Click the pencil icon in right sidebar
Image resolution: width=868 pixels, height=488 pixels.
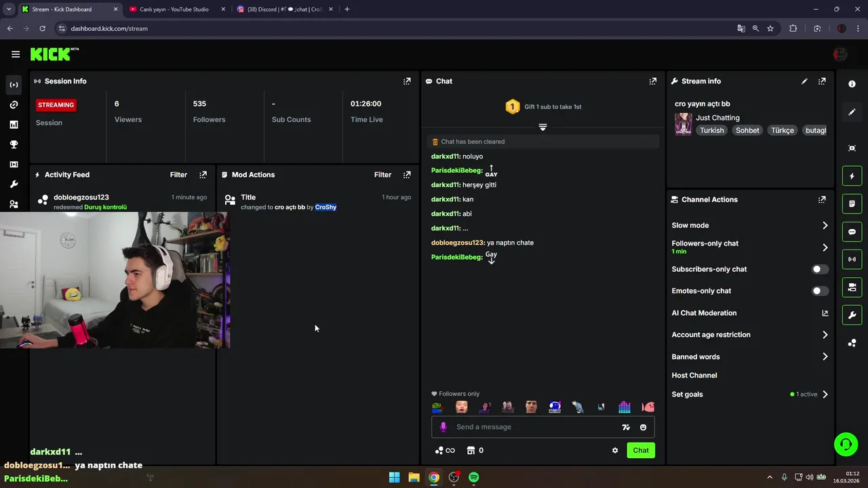[852, 112]
